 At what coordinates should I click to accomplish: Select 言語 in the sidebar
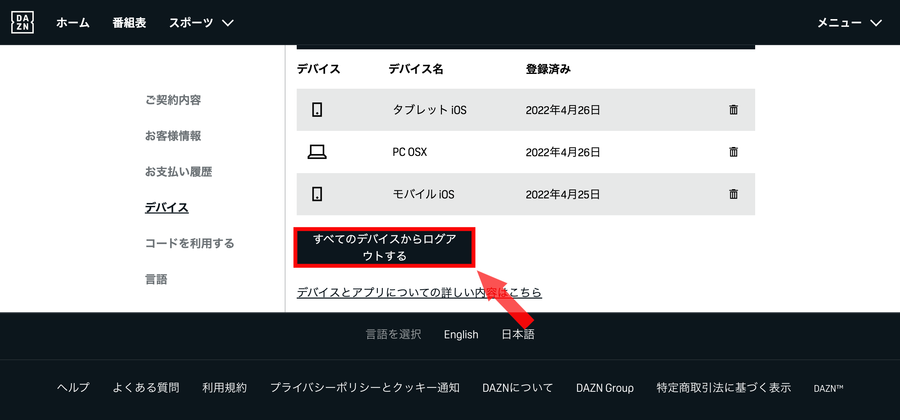pos(156,279)
